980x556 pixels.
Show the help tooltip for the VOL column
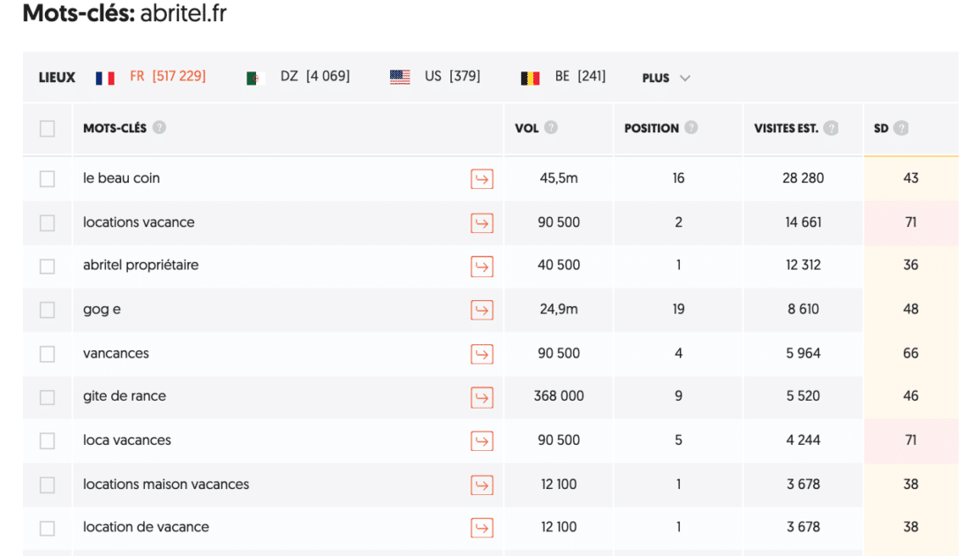[x=551, y=128]
